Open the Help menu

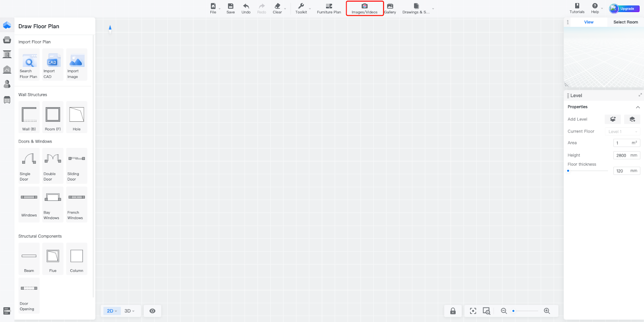596,8
